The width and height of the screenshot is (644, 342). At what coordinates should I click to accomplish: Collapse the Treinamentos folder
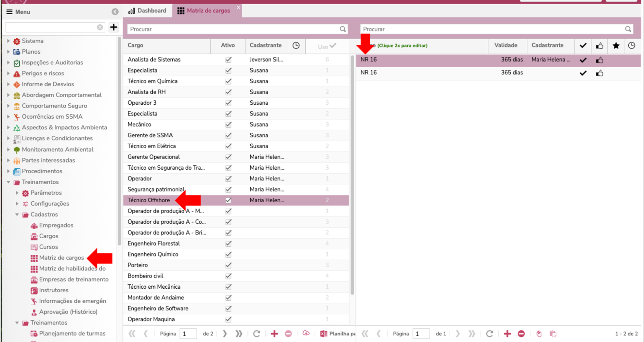tap(9, 182)
